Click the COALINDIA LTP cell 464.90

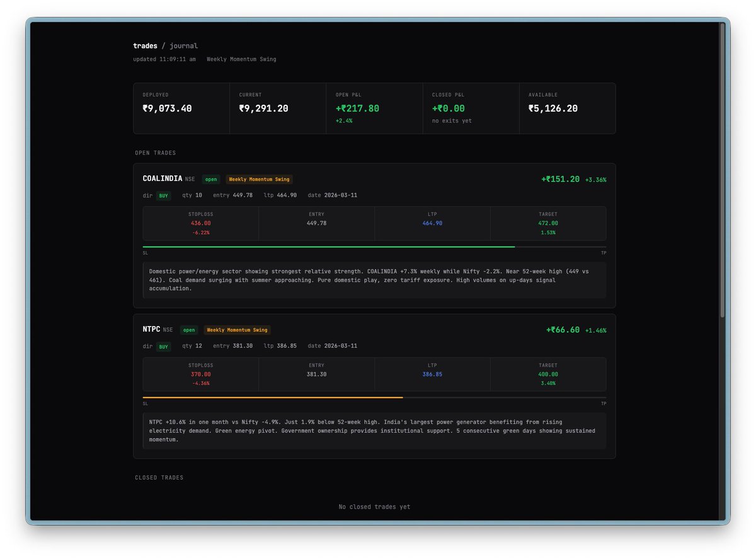point(432,223)
